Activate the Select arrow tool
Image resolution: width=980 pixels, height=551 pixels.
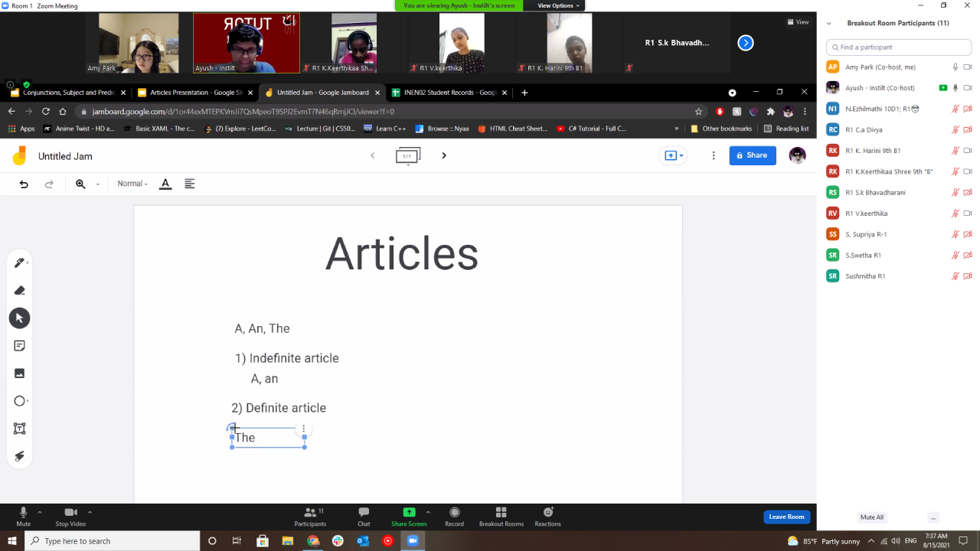coord(20,318)
